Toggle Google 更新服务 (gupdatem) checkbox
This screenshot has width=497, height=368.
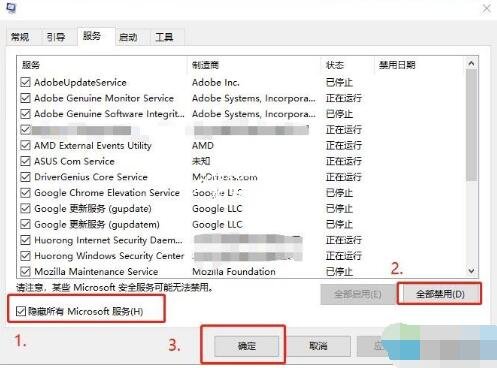(x=26, y=224)
